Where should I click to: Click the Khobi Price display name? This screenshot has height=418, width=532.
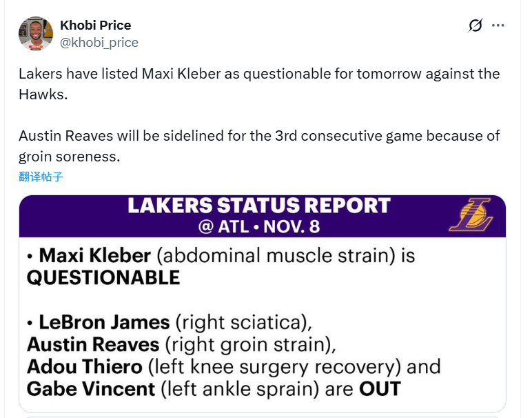click(95, 26)
